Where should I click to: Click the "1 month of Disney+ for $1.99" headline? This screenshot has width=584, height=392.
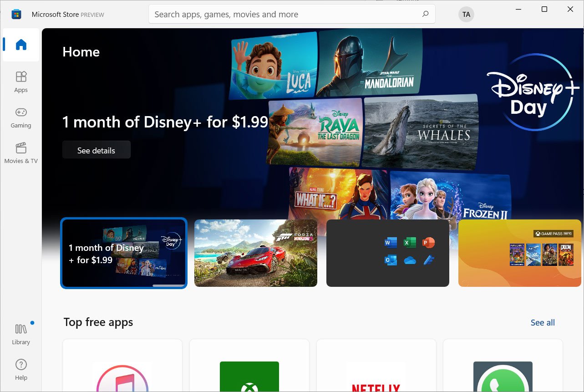pos(165,122)
